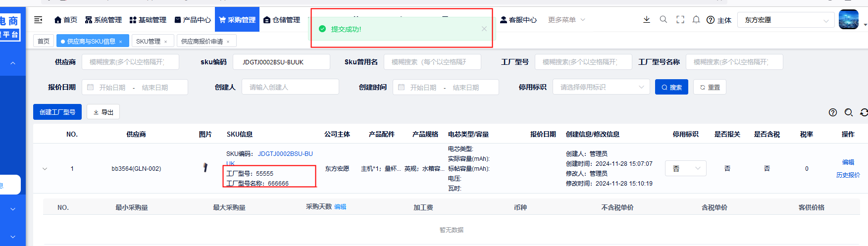Focus the 工厂型号 input field
The image size is (868, 246).
click(583, 62)
